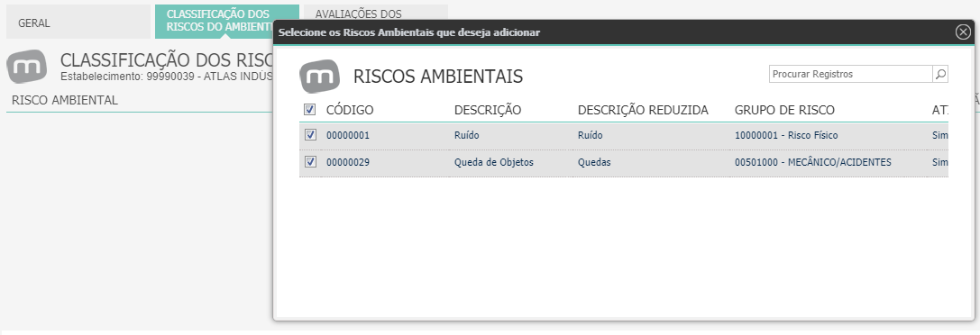This screenshot has width=980, height=335.
Task: Sort by the Descrição column header
Action: (x=488, y=111)
